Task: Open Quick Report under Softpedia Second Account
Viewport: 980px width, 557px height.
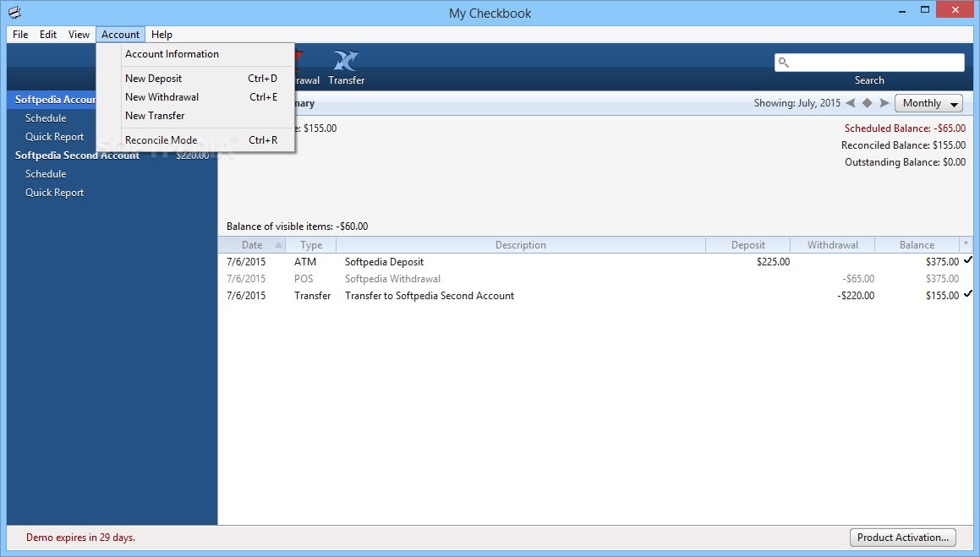Action: tap(54, 193)
